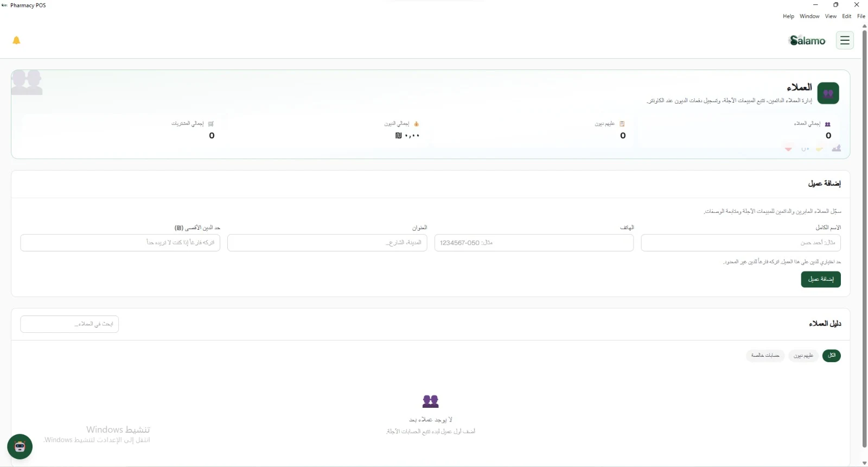This screenshot has height=467, width=868.
Task: Click the دليل العملاء section heading
Action: (x=825, y=324)
